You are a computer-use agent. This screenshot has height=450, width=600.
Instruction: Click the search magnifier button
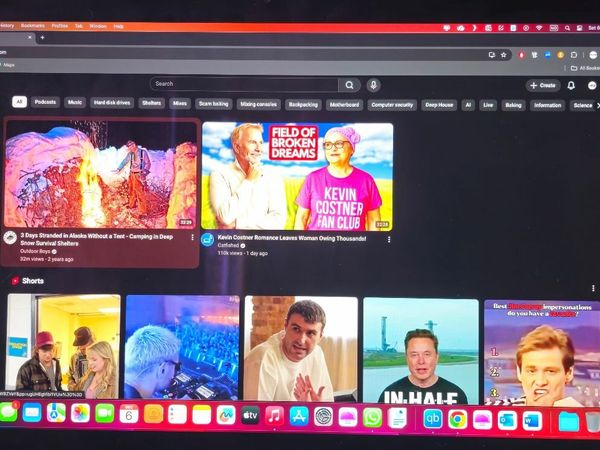coord(349,85)
